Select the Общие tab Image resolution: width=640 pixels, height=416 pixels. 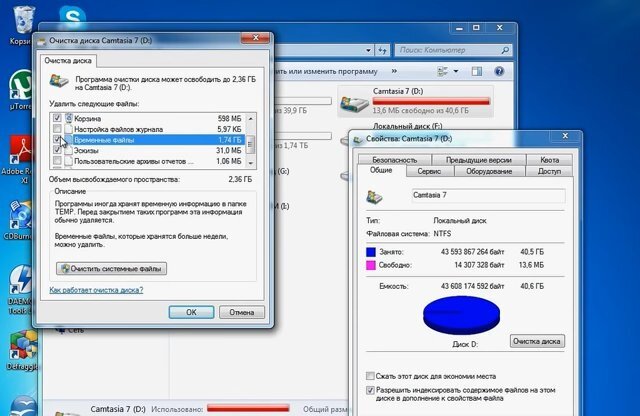[x=381, y=170]
